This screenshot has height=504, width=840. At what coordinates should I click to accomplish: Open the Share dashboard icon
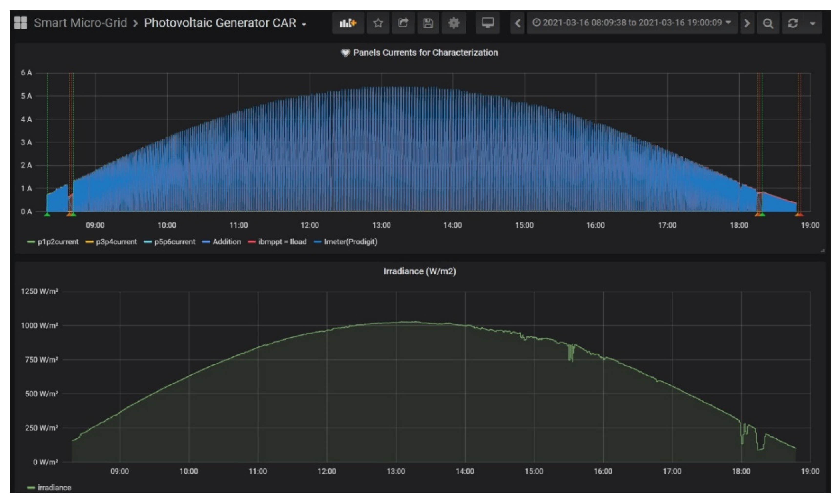(403, 23)
